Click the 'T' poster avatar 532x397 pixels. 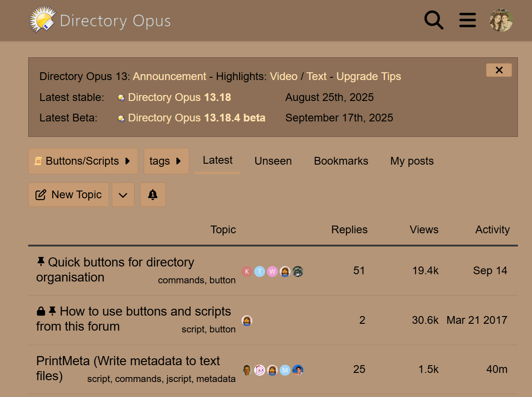click(x=260, y=271)
